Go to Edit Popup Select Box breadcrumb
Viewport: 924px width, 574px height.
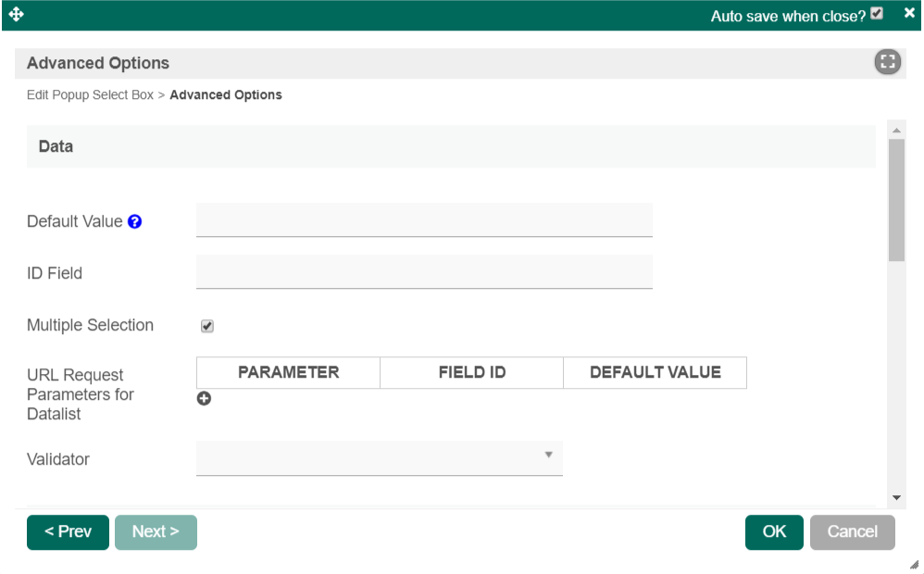pos(90,94)
